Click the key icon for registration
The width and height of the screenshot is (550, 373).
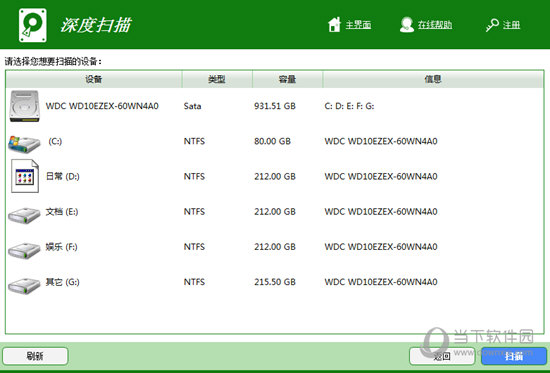pyautogui.click(x=492, y=25)
